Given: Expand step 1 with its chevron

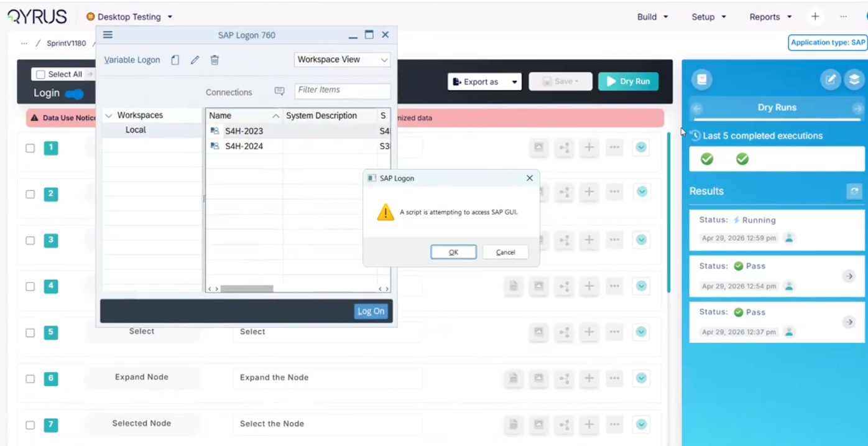Looking at the screenshot, I should [x=642, y=147].
